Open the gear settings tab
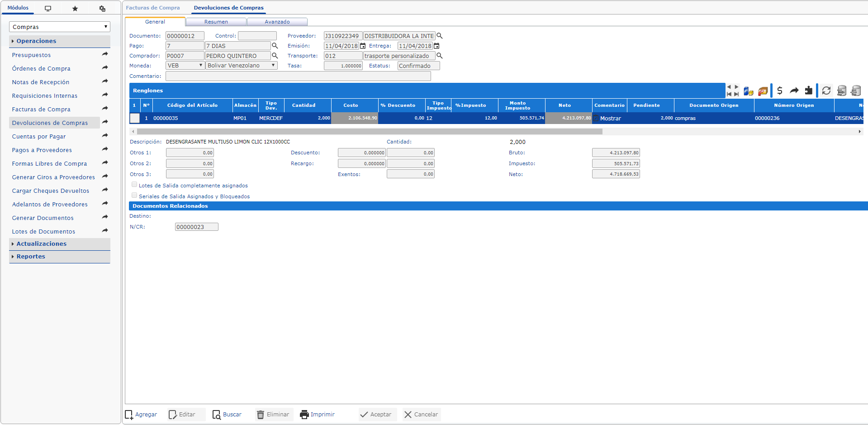The image size is (868, 425). [x=102, y=8]
